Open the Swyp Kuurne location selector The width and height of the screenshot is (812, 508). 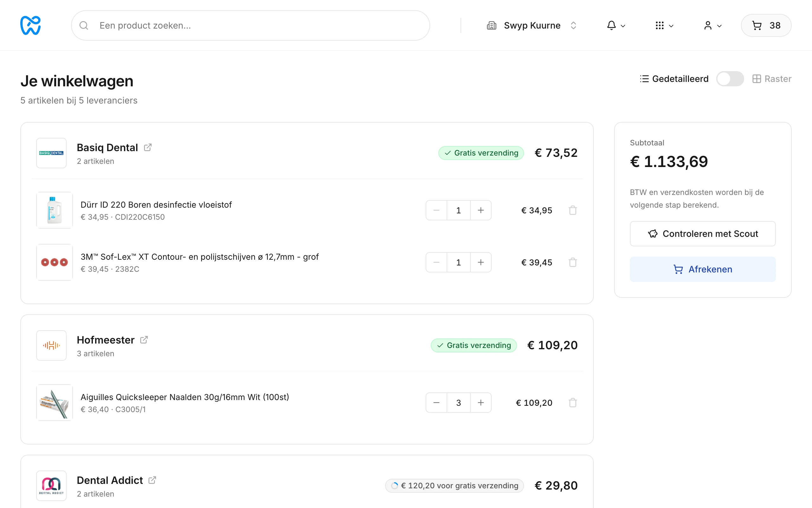click(x=532, y=25)
